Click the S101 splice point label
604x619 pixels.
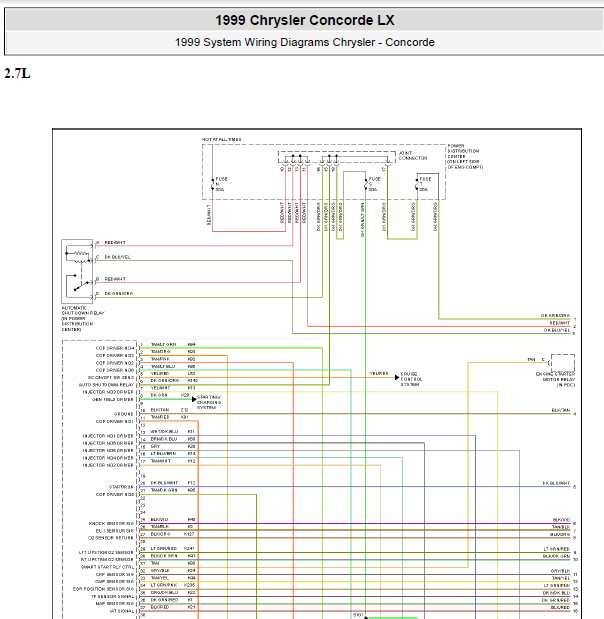click(358, 615)
